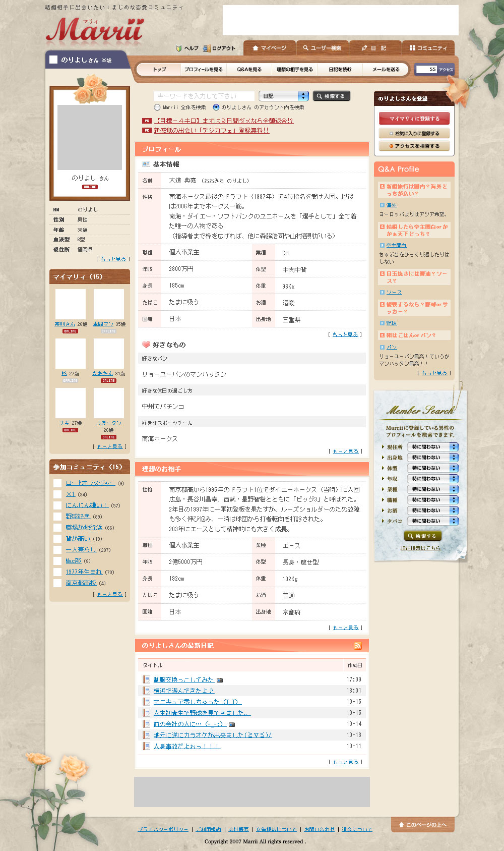Click community icon beside 野球好き

57,517
